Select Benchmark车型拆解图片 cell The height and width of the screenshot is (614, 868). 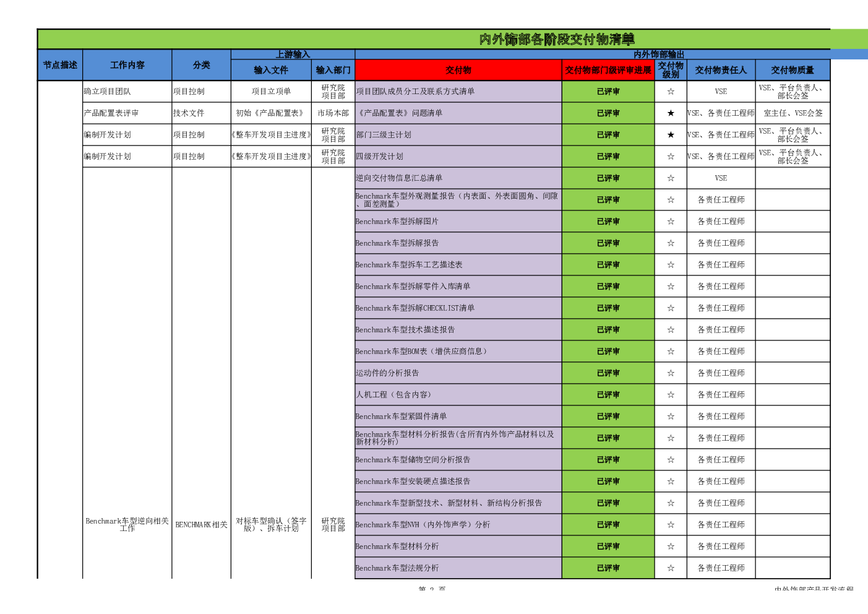[458, 222]
